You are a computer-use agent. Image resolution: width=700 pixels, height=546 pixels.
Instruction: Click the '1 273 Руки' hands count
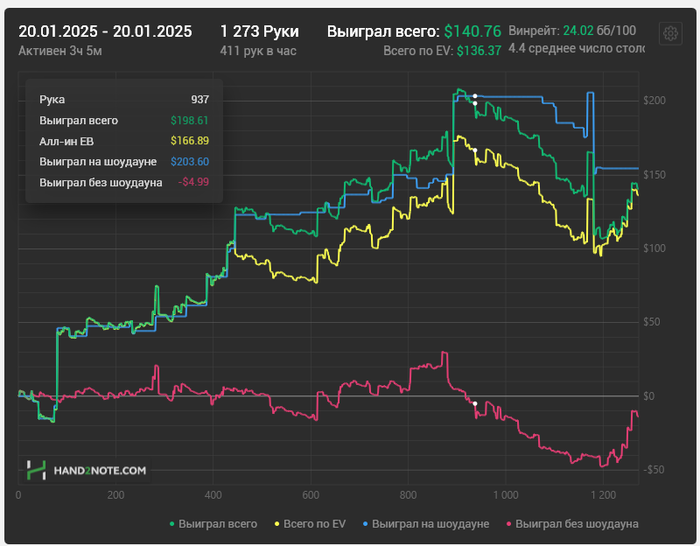coord(259,32)
